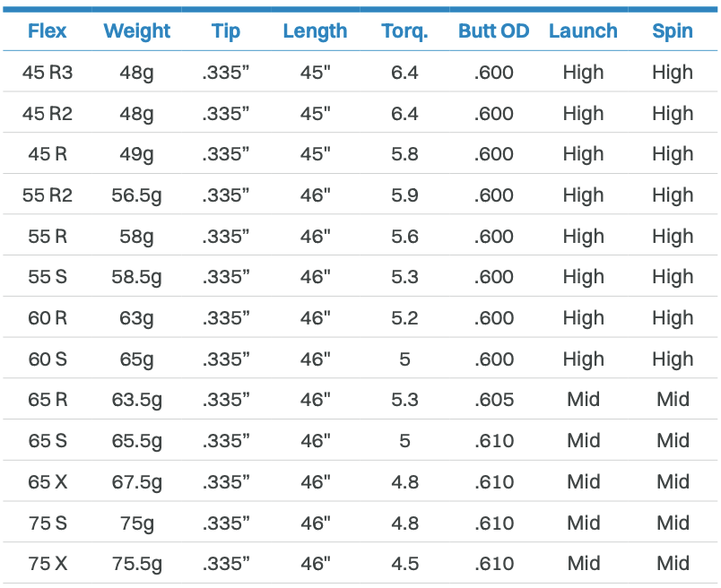Select the Torq. column header
The width and height of the screenshot is (721, 588).
(x=404, y=31)
